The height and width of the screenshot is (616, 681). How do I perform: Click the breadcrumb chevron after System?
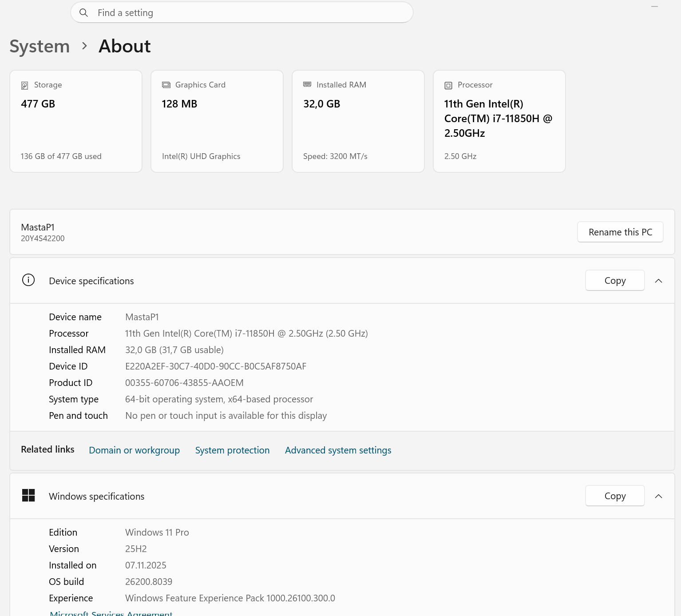click(84, 46)
